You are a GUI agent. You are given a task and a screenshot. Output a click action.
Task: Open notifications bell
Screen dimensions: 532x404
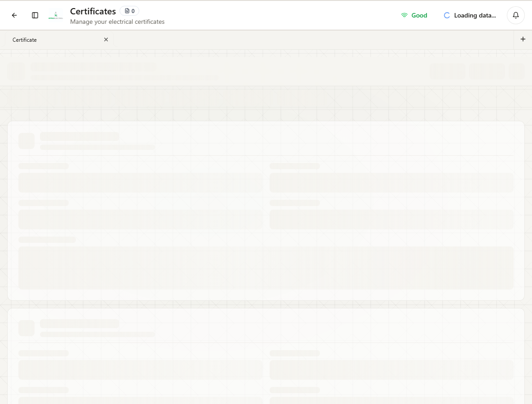point(516,15)
